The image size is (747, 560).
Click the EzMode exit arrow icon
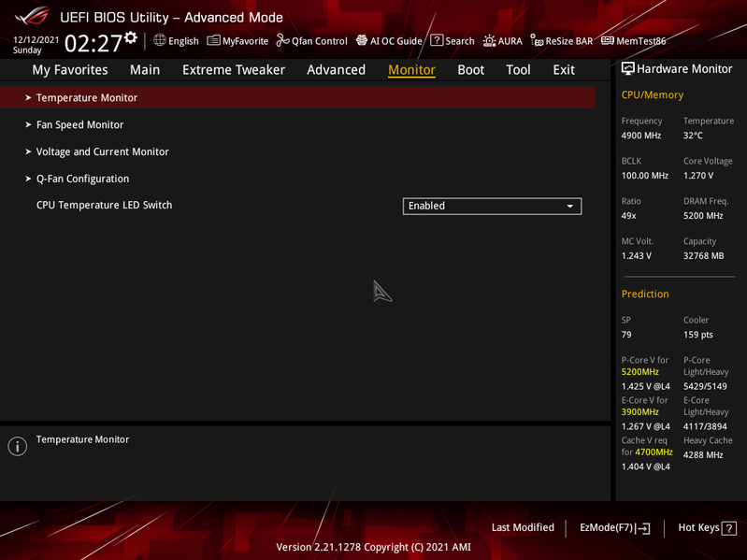click(x=643, y=528)
